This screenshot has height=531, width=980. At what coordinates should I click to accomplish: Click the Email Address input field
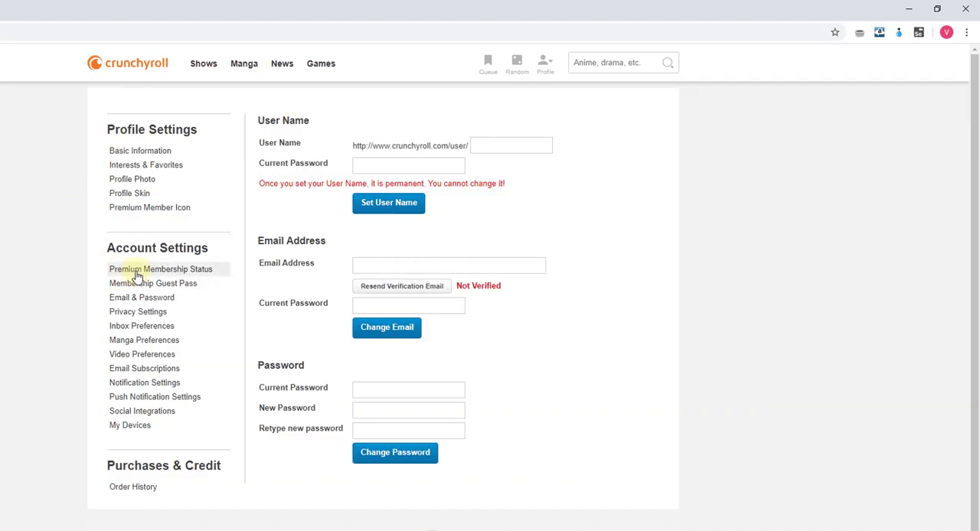[449, 265]
